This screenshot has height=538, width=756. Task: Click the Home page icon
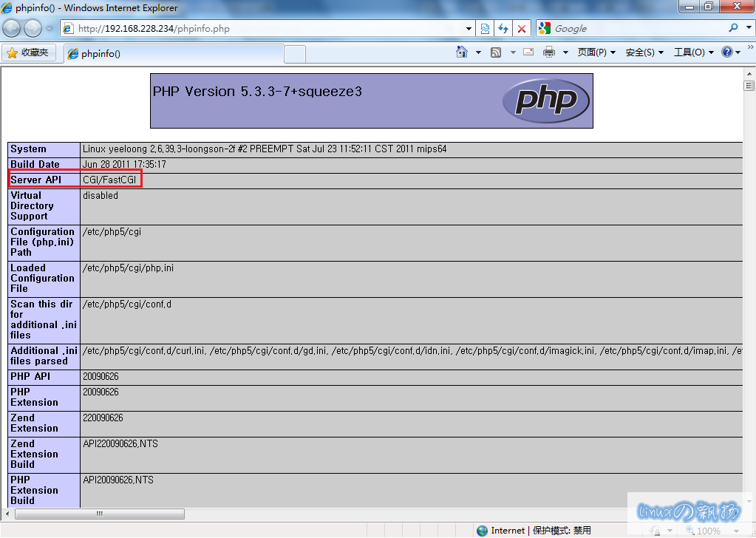462,52
